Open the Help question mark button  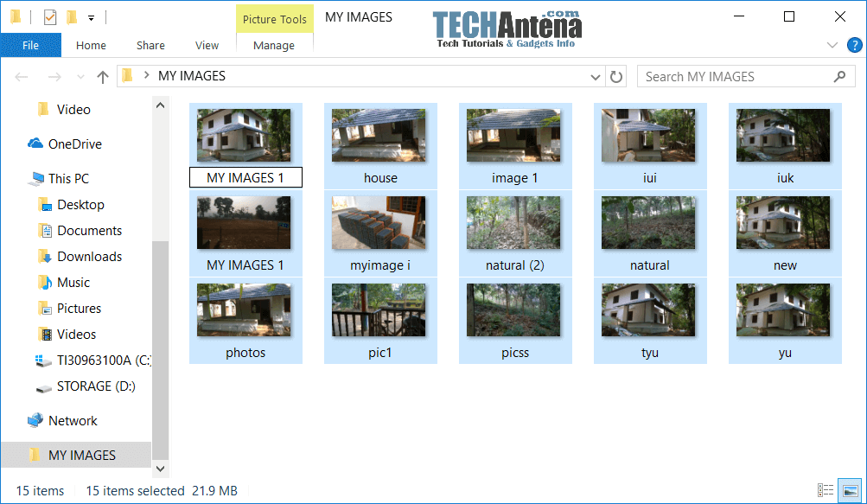[854, 45]
